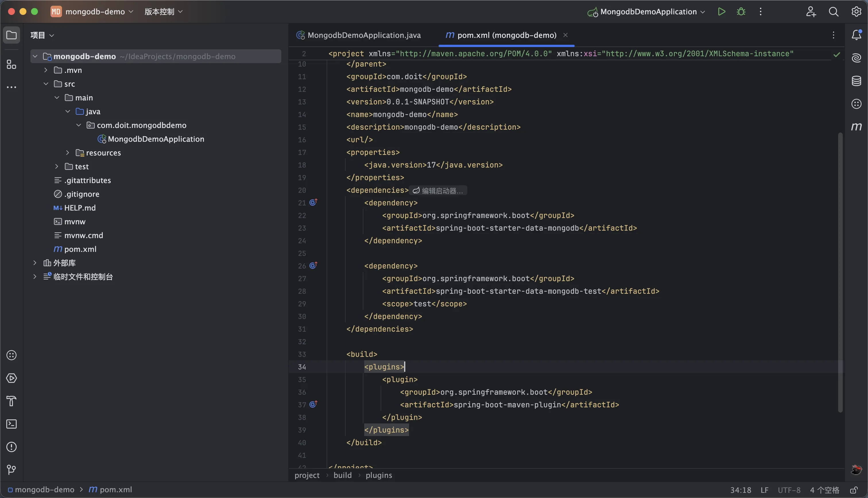Switch to MongodbDemoApplication.java tab
Viewport: 868px width, 498px height.
[364, 35]
